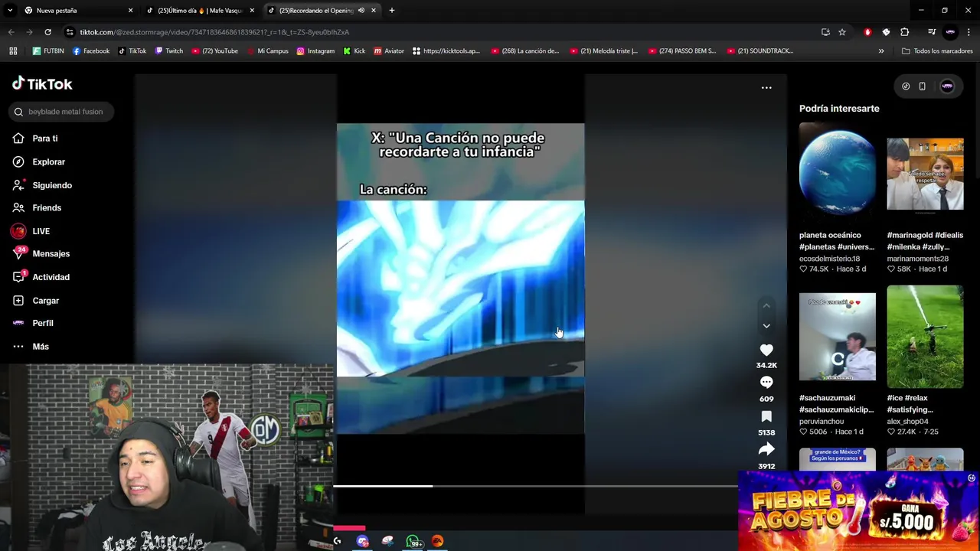Click username marinamoments28
Image resolution: width=980 pixels, height=551 pixels.
click(917, 259)
